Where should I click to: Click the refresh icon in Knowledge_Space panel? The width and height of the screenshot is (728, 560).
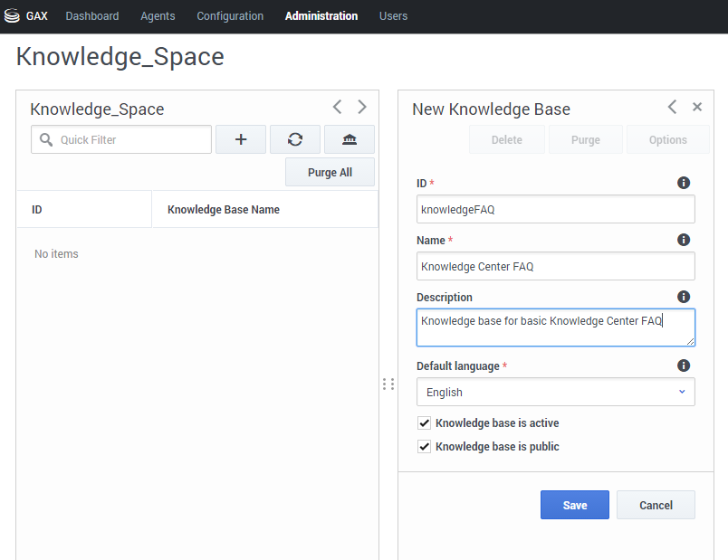point(295,139)
